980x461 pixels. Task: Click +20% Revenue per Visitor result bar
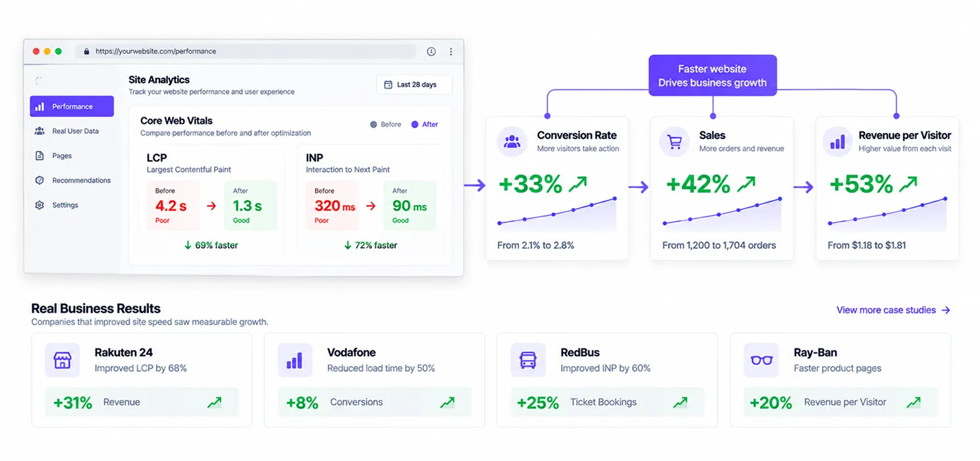click(x=840, y=402)
